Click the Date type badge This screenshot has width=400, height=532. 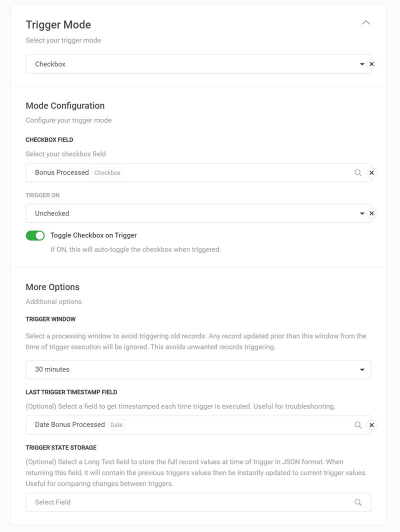point(116,425)
